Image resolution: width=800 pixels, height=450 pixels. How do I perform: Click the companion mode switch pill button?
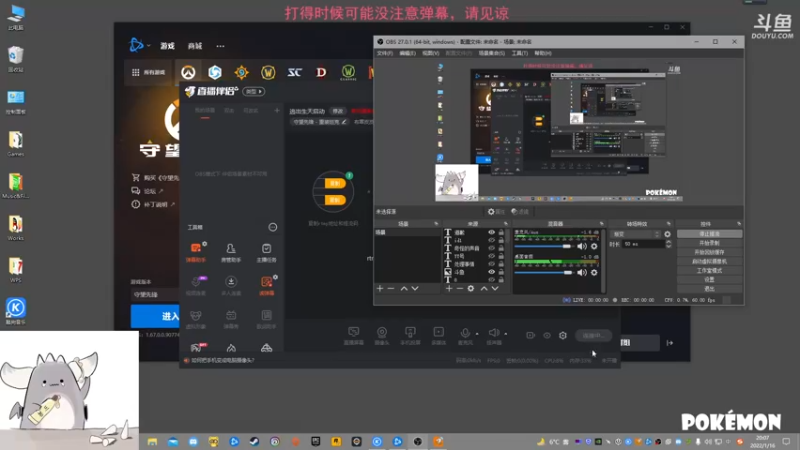click(x=254, y=91)
